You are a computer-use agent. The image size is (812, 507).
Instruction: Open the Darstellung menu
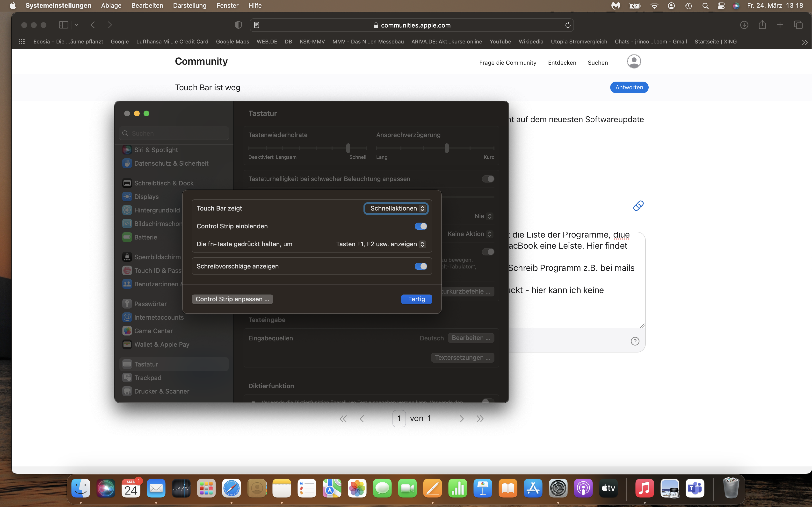189,6
